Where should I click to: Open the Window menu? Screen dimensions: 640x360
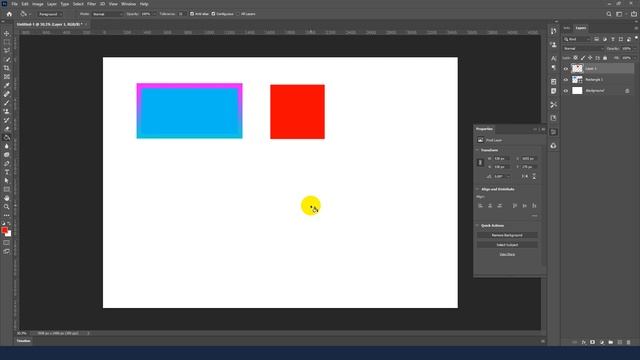(128, 4)
